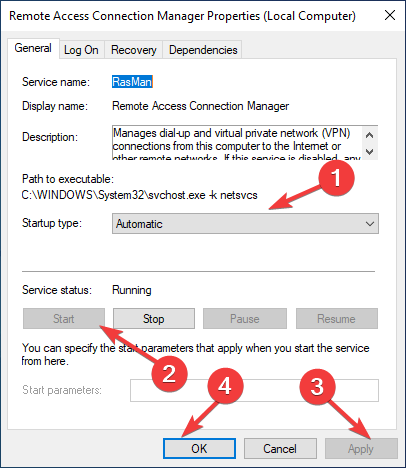Click in the Start parameters field
The image size is (406, 468).
tap(254, 390)
